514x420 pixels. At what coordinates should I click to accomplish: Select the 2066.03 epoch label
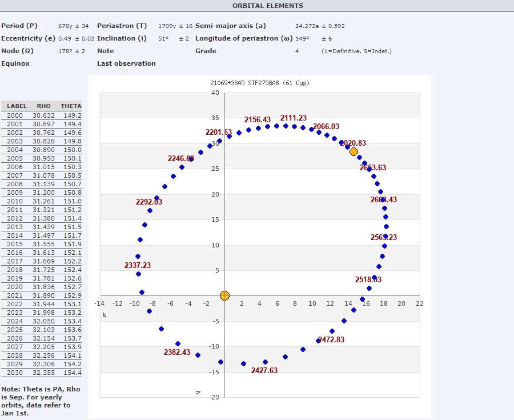[x=326, y=126]
